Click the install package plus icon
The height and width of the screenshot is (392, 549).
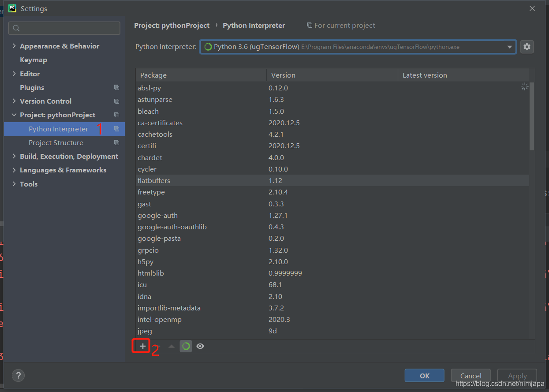coord(142,346)
